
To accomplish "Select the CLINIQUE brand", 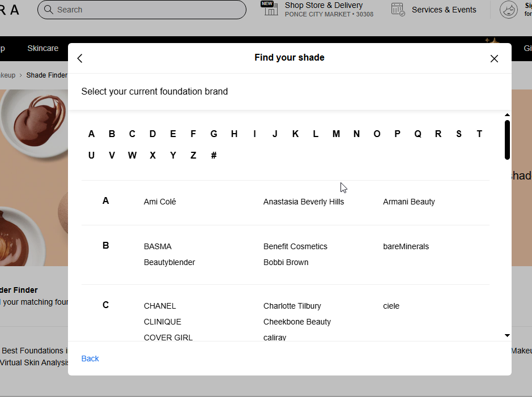I will point(162,322).
